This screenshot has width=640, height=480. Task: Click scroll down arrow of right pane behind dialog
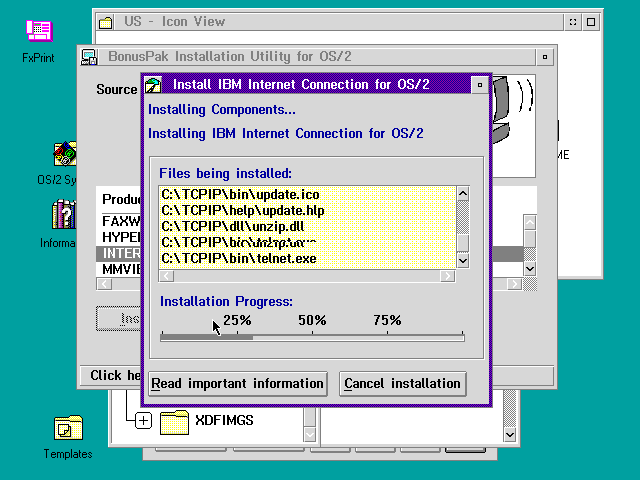click(510, 435)
